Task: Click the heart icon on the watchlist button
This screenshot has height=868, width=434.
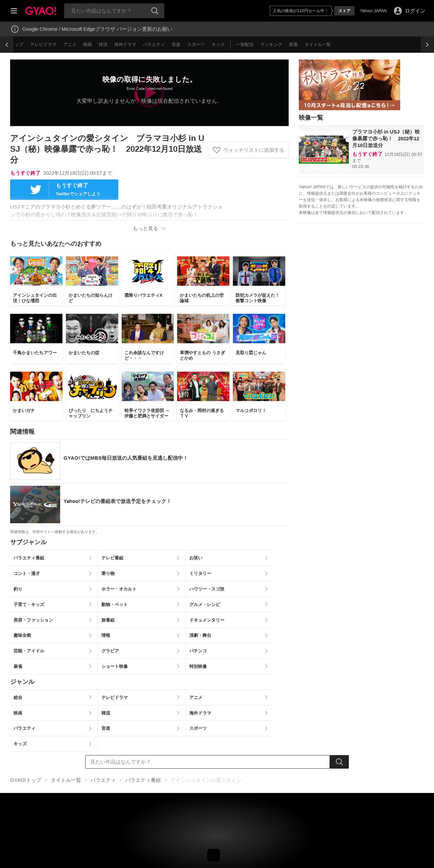Action: [217, 150]
